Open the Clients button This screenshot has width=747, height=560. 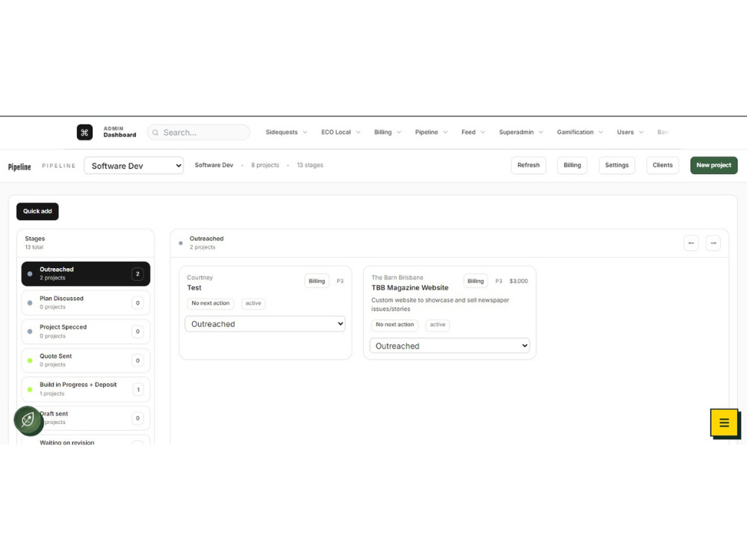click(662, 165)
